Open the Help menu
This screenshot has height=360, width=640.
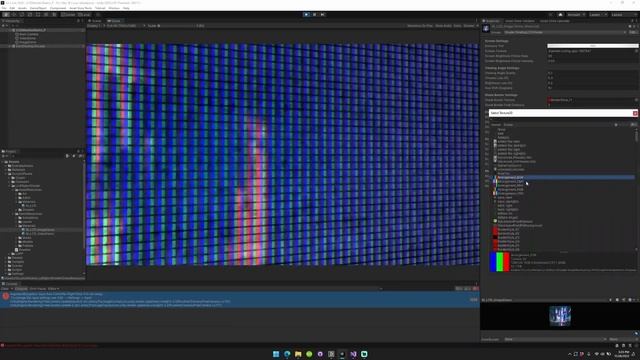126,8
